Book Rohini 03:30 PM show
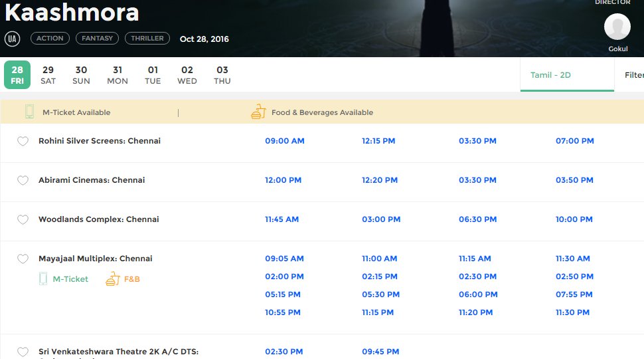644x359 pixels. coord(477,141)
